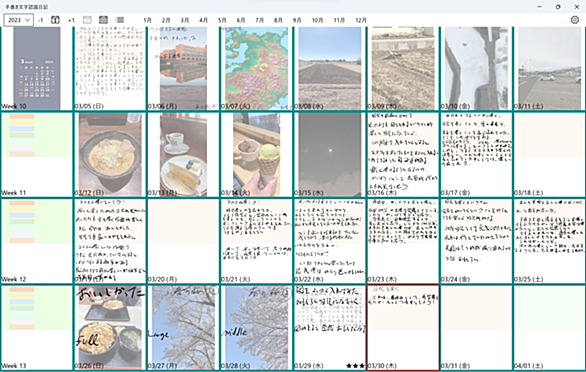586x372 pixels.
Task: Click the -1 previous year button
Action: click(x=40, y=20)
